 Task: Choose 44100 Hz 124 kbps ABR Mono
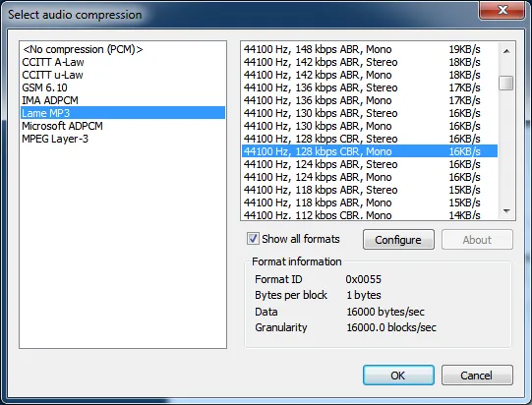(x=370, y=177)
